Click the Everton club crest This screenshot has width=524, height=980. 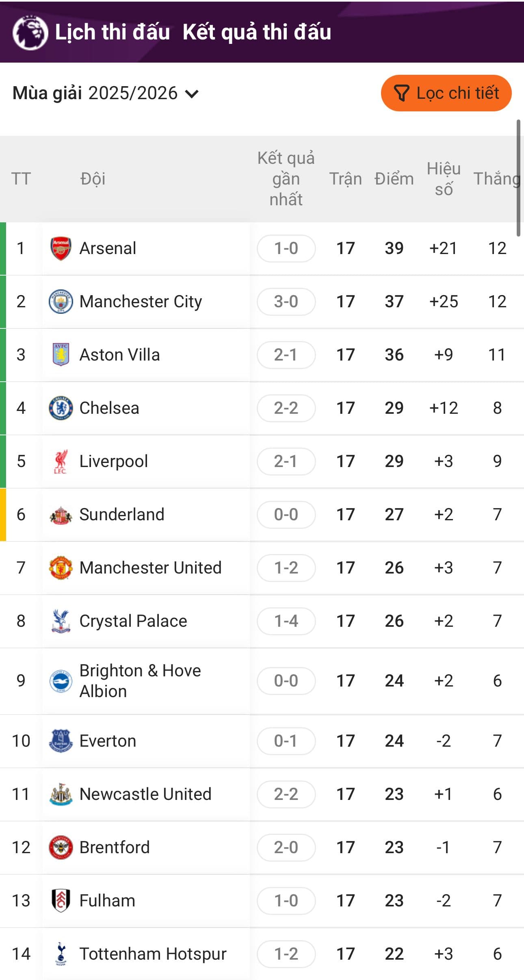pyautogui.click(x=61, y=741)
